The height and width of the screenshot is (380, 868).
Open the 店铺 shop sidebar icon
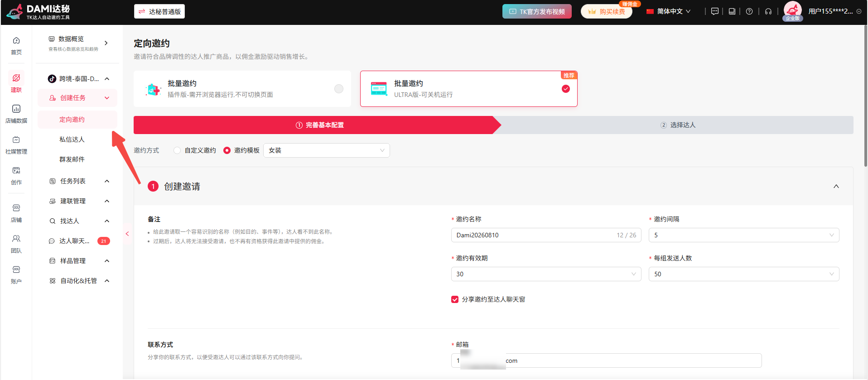[x=16, y=213]
